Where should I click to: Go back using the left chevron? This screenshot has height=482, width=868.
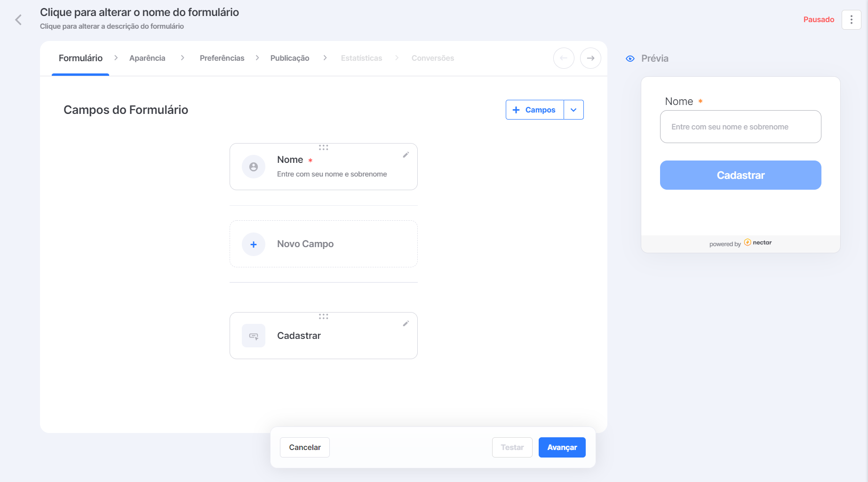18,20
